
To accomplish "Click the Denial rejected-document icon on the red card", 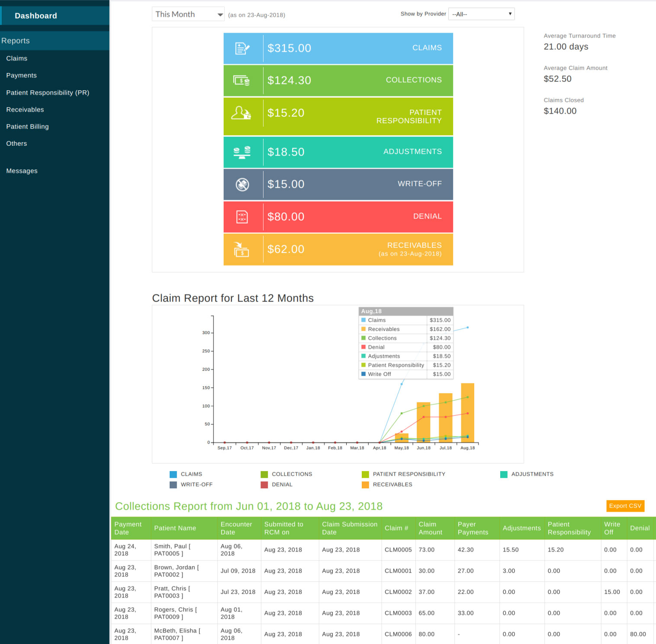I will (242, 217).
